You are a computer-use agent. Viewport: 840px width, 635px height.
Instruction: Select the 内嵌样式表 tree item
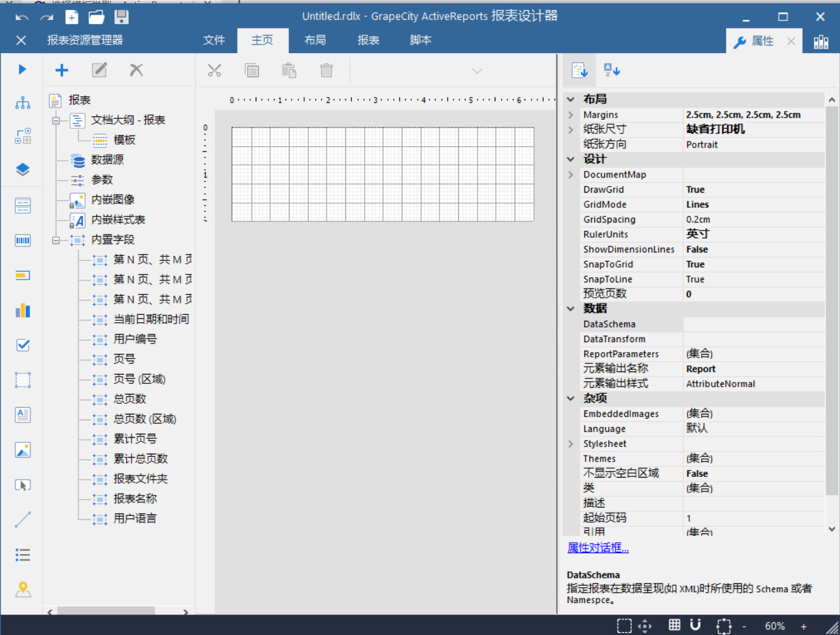(118, 219)
